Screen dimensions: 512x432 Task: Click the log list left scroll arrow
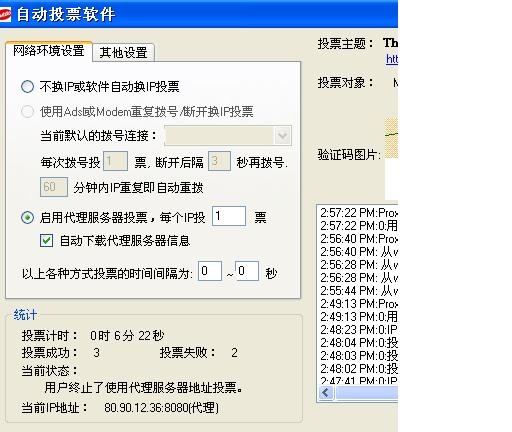(326, 393)
